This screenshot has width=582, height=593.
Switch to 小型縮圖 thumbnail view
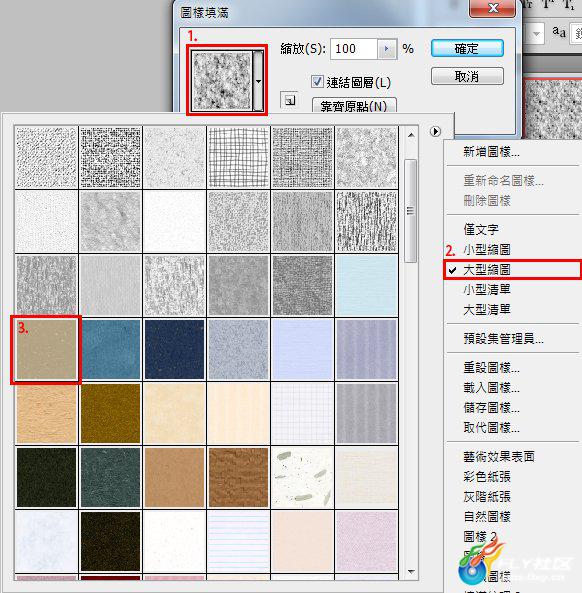pos(487,250)
